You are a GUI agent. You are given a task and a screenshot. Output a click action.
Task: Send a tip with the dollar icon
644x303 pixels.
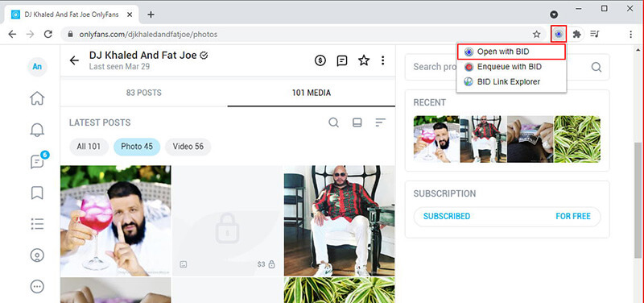pyautogui.click(x=320, y=61)
